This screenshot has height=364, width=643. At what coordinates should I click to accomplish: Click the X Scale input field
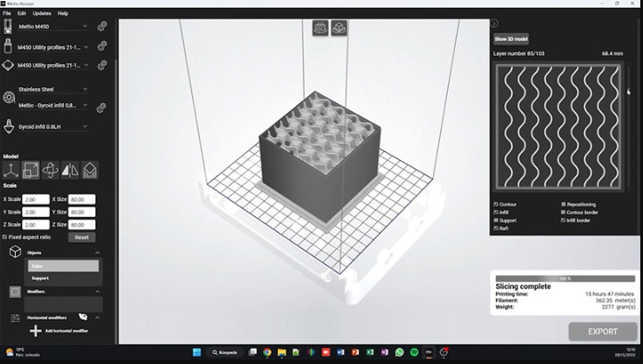36,199
